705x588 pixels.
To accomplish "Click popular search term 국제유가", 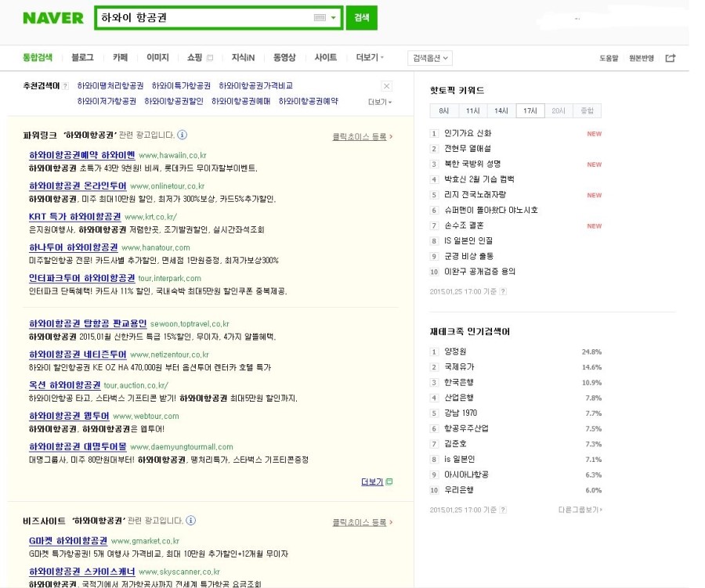I will coord(459,367).
